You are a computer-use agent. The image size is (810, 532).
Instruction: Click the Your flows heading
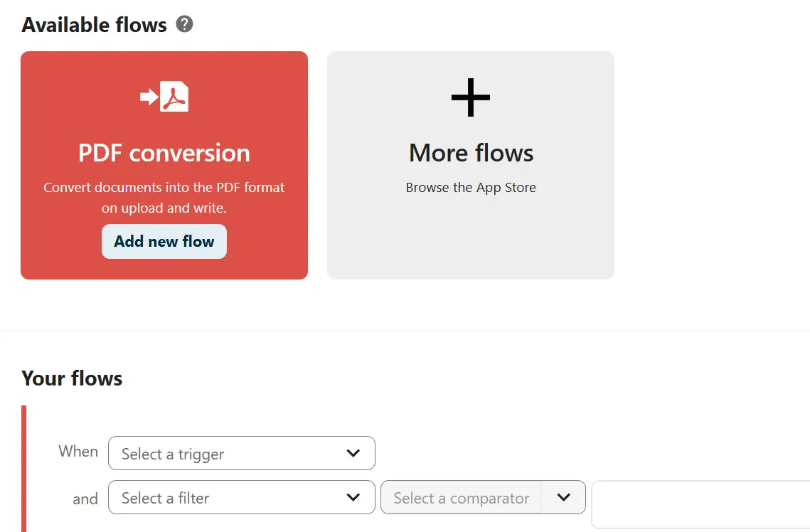pyautogui.click(x=72, y=378)
